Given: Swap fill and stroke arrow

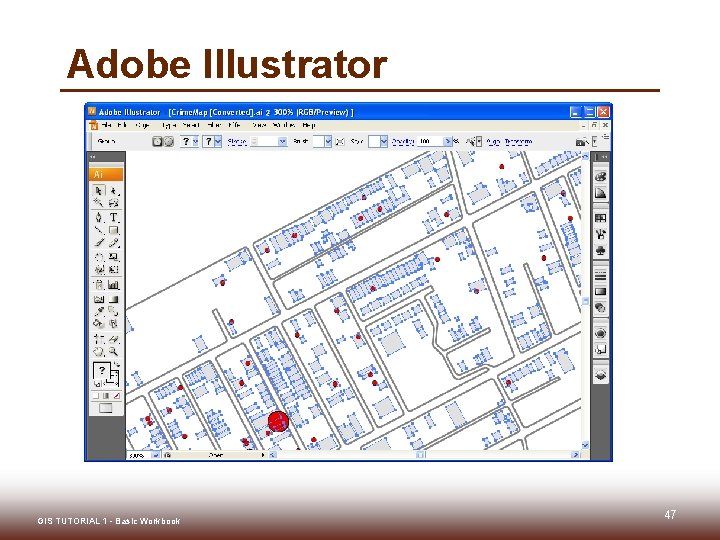Looking at the screenshot, I should [x=116, y=364].
